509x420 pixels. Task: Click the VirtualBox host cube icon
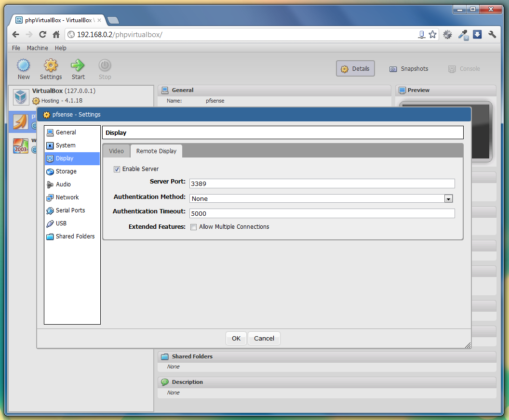21,97
